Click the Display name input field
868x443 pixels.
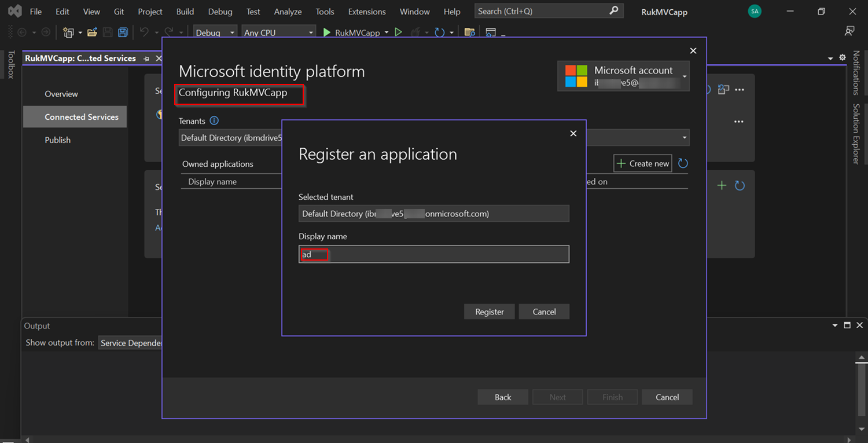pyautogui.click(x=434, y=254)
